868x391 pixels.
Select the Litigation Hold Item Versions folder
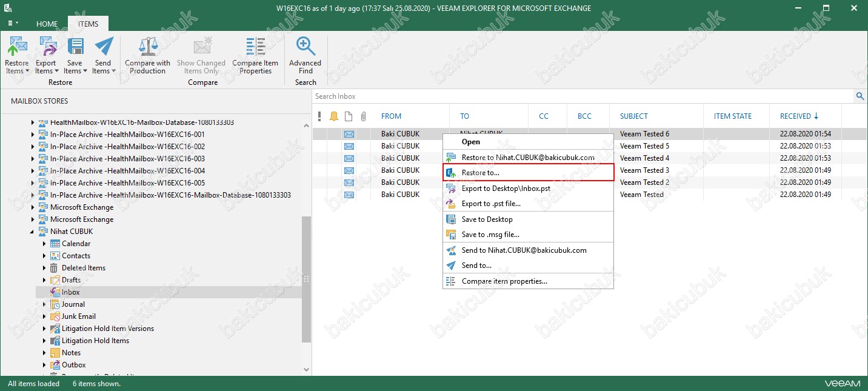[108, 329]
